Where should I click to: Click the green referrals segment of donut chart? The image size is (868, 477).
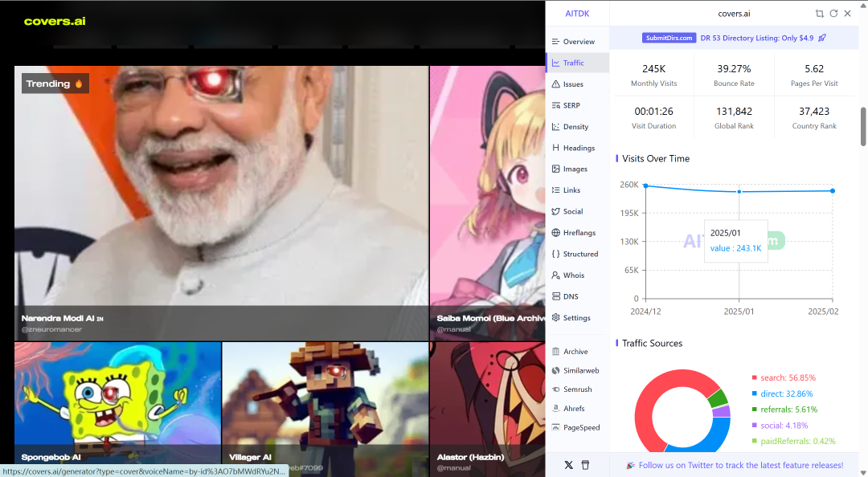tap(718, 398)
